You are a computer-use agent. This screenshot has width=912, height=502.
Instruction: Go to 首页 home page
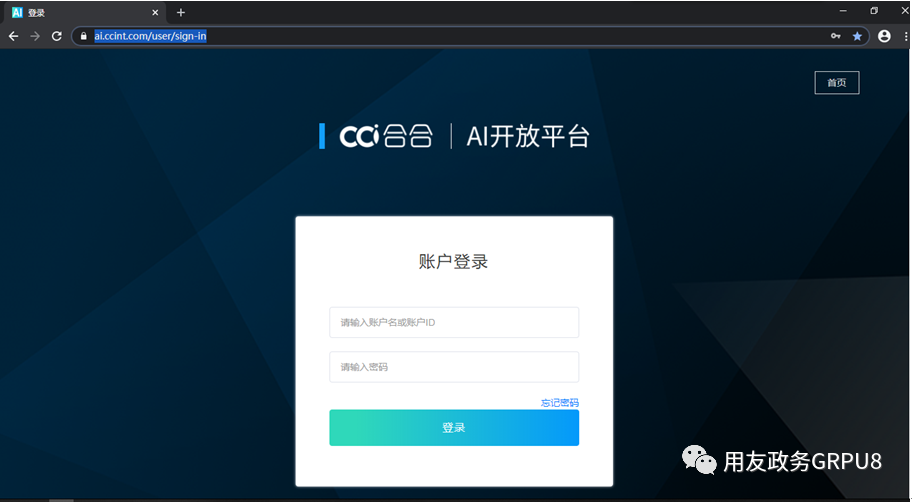pos(836,83)
